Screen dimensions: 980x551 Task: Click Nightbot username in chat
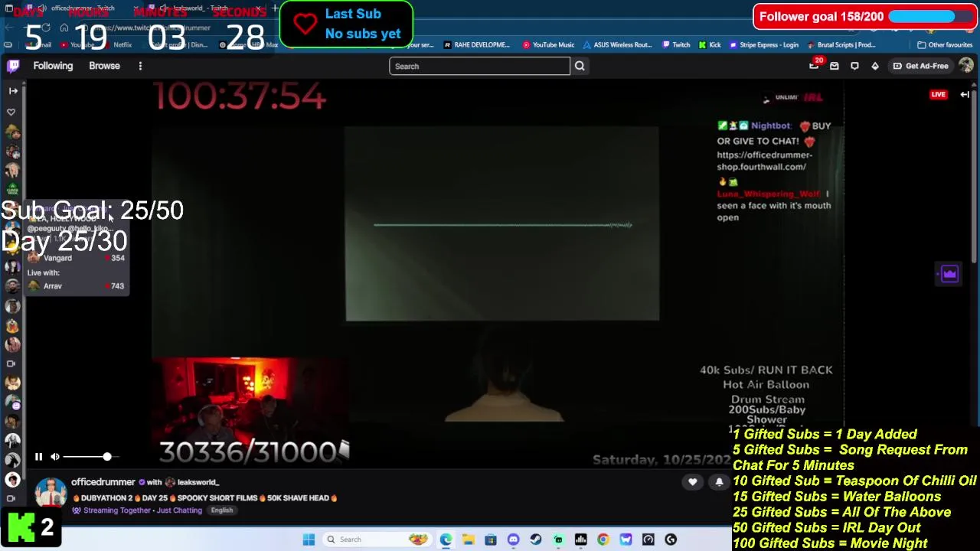(770, 126)
